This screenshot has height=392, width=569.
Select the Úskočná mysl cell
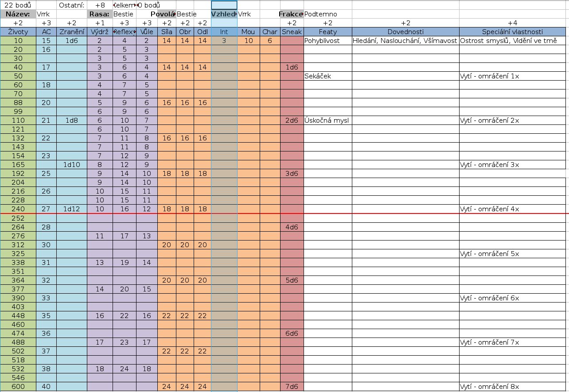tap(327, 120)
